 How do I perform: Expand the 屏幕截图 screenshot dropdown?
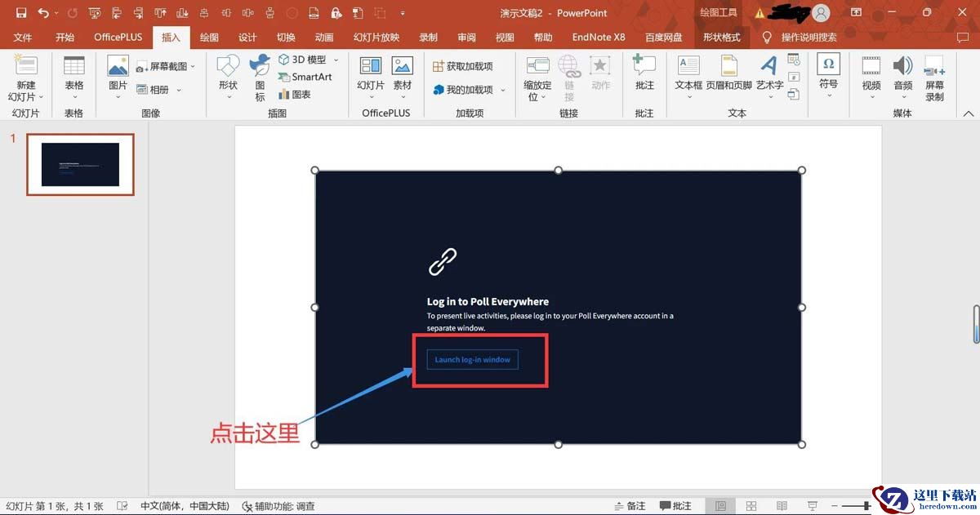click(193, 66)
